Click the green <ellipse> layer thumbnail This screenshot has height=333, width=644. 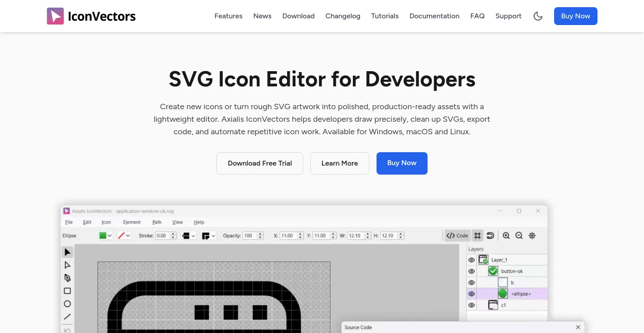click(503, 294)
